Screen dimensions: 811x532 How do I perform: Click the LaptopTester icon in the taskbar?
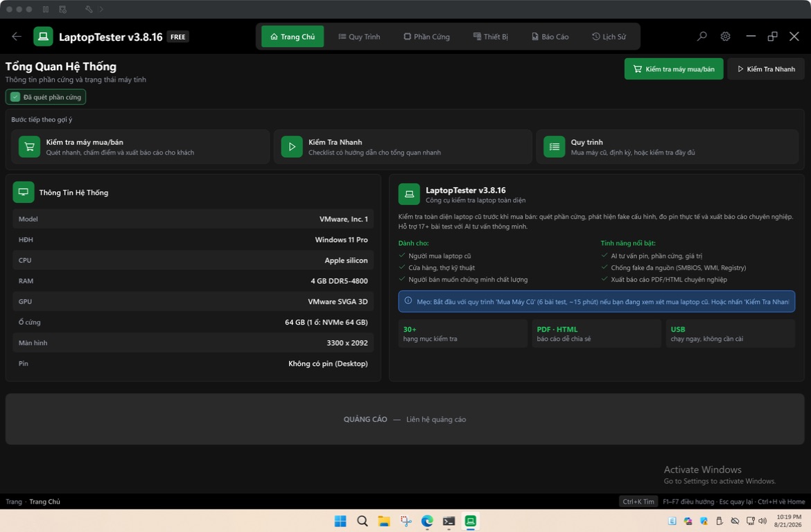point(470,521)
